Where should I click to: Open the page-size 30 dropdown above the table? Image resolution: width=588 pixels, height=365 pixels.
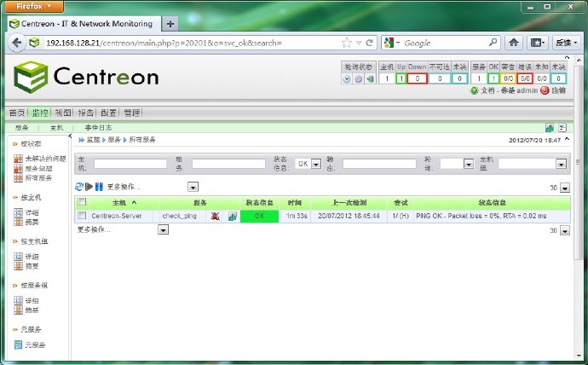[565, 188]
